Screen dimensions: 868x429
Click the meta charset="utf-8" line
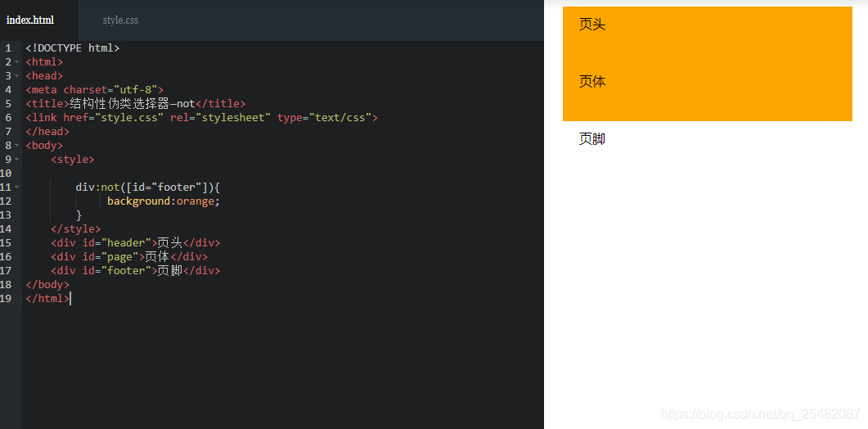click(x=95, y=90)
